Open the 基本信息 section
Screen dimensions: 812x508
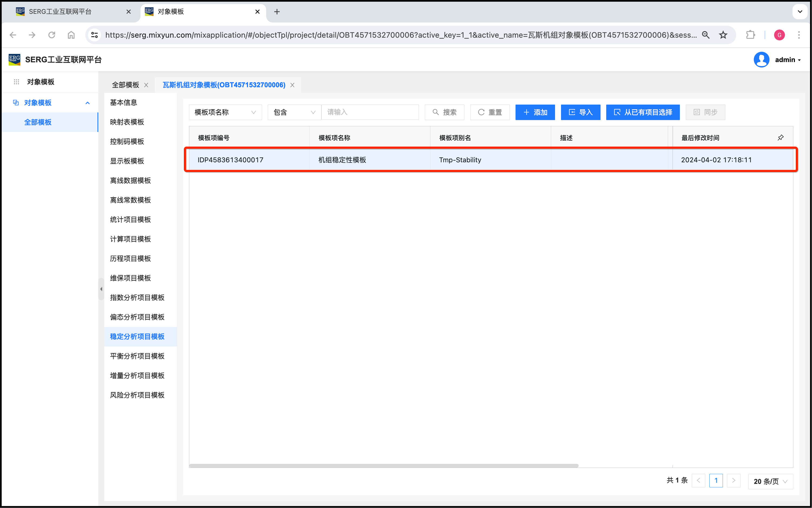[x=123, y=102]
